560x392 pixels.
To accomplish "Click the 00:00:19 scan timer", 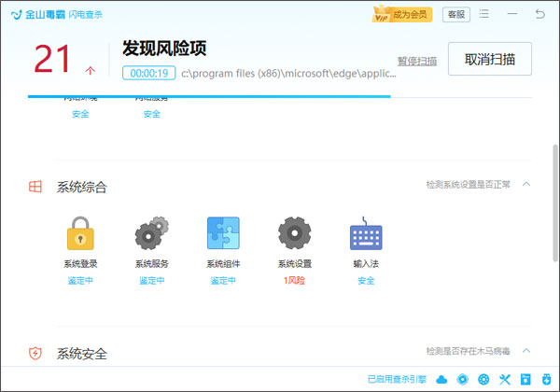I will tap(149, 73).
